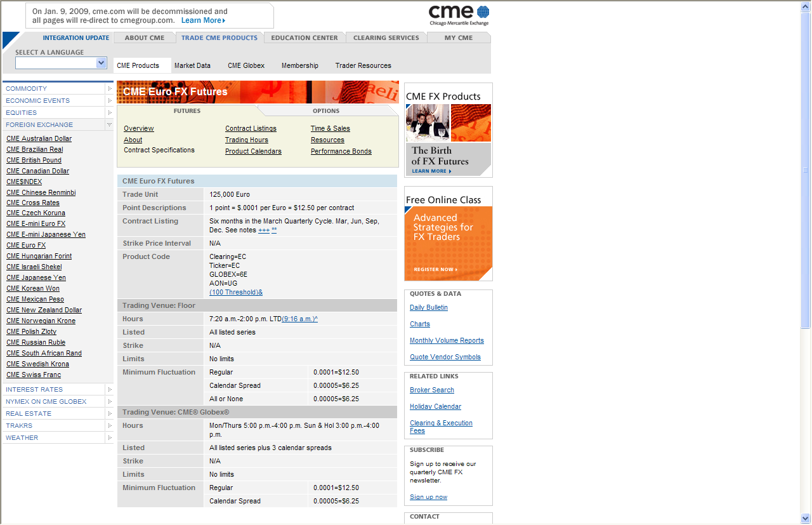
Task: Expand the WEATHER sidebar section
Action: (109, 438)
